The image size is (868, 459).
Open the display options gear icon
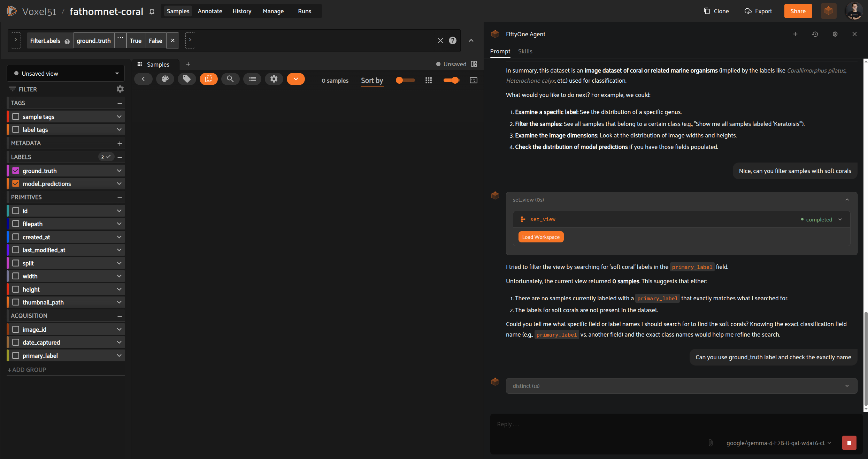point(274,79)
